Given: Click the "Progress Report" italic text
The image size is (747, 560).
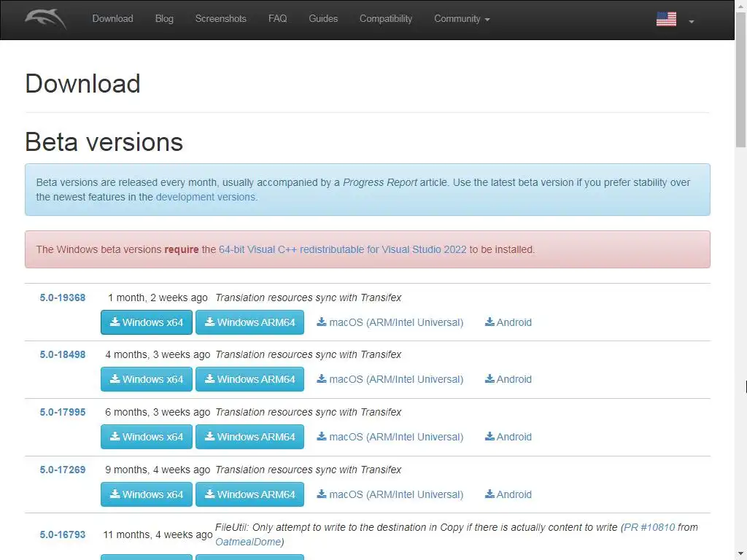Looking at the screenshot, I should click(380, 182).
